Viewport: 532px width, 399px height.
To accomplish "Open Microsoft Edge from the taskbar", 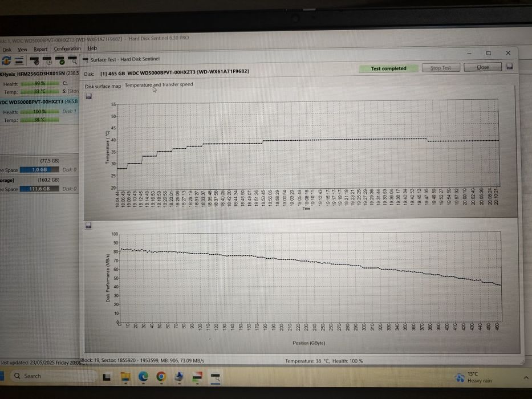I will point(144,377).
